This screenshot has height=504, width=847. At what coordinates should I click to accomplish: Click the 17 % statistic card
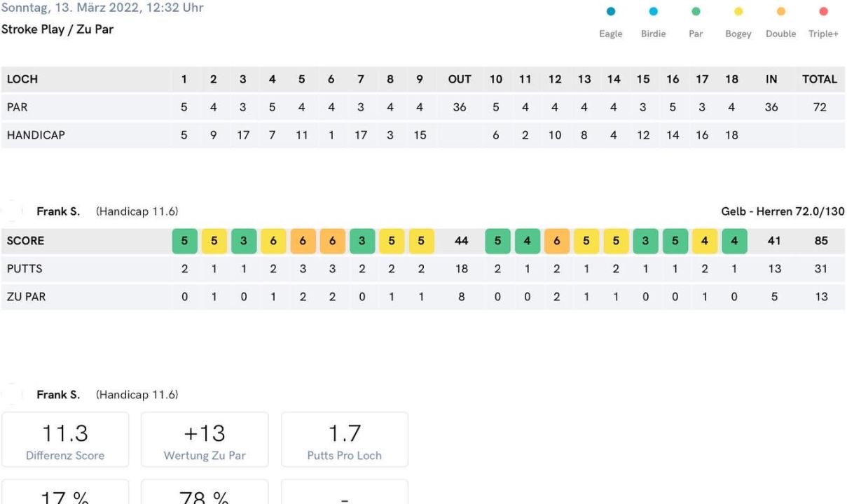click(x=65, y=493)
